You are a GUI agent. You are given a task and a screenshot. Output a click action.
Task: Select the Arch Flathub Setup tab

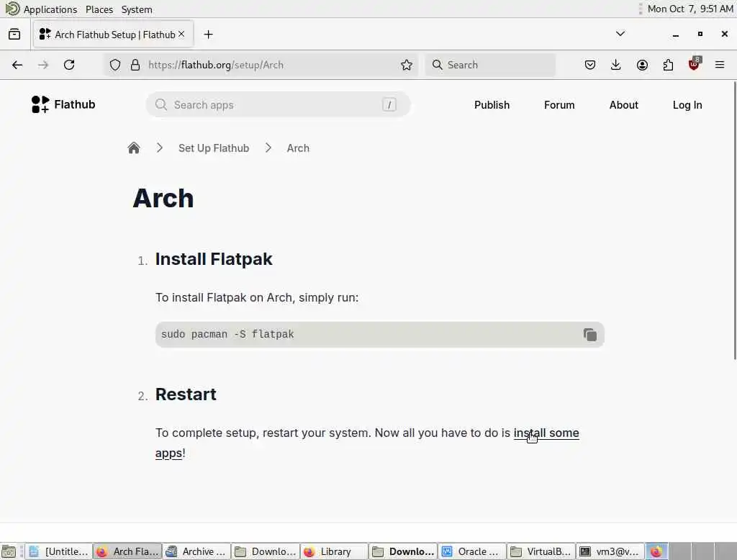[x=113, y=35]
